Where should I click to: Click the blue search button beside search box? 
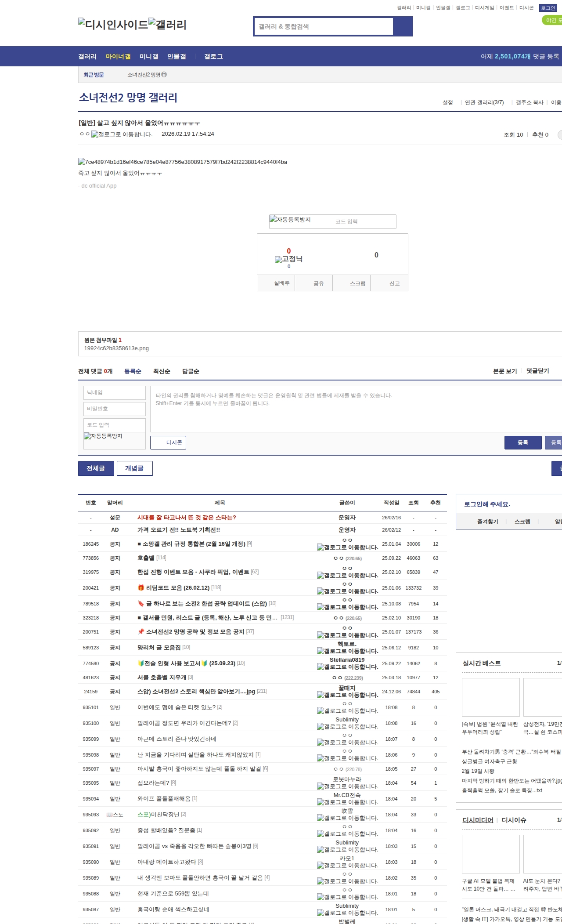point(403,26)
